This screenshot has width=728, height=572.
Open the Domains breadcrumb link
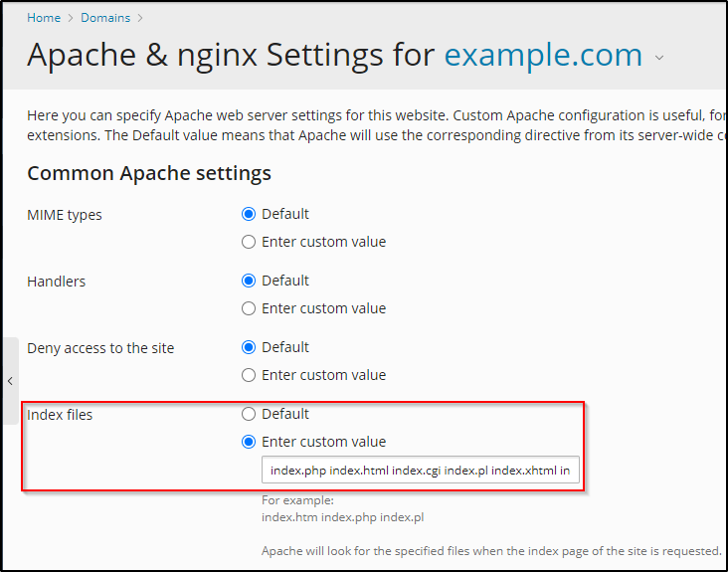click(104, 18)
